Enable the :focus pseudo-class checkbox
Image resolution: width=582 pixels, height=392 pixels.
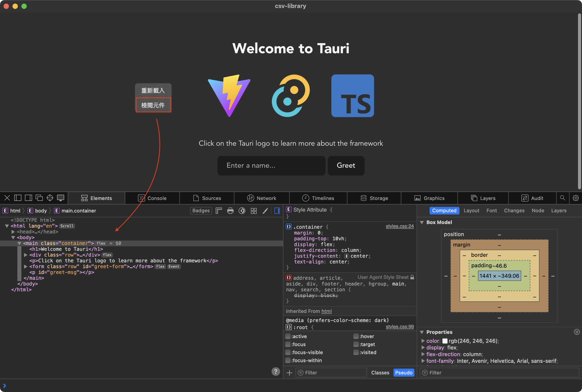(288, 344)
